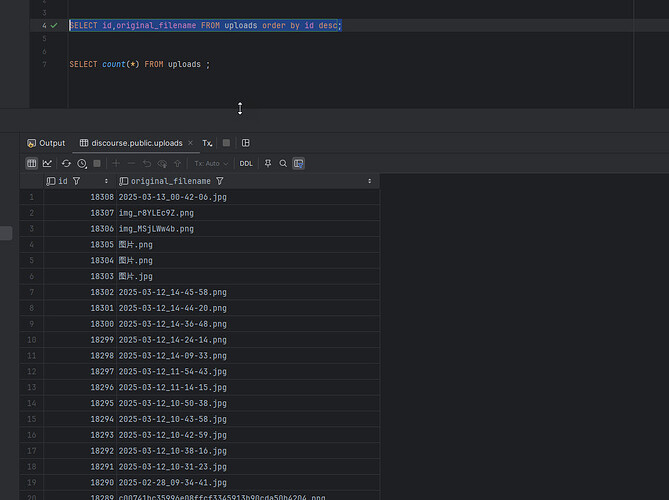Reload the result page with refresh icon
The image size is (669, 500).
click(66, 163)
